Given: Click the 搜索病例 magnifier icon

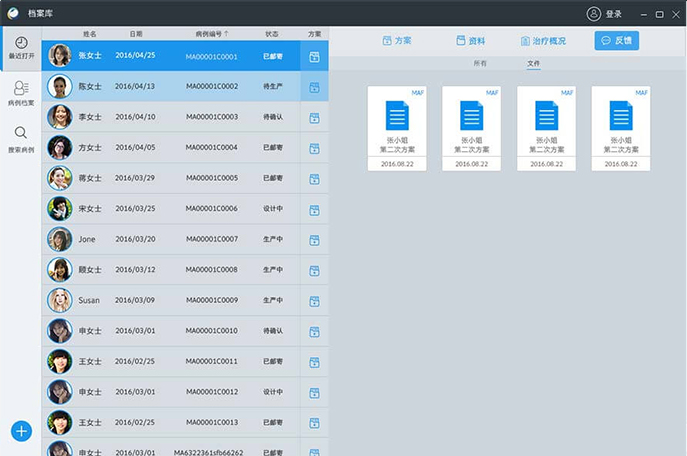Looking at the screenshot, I should click(x=21, y=133).
